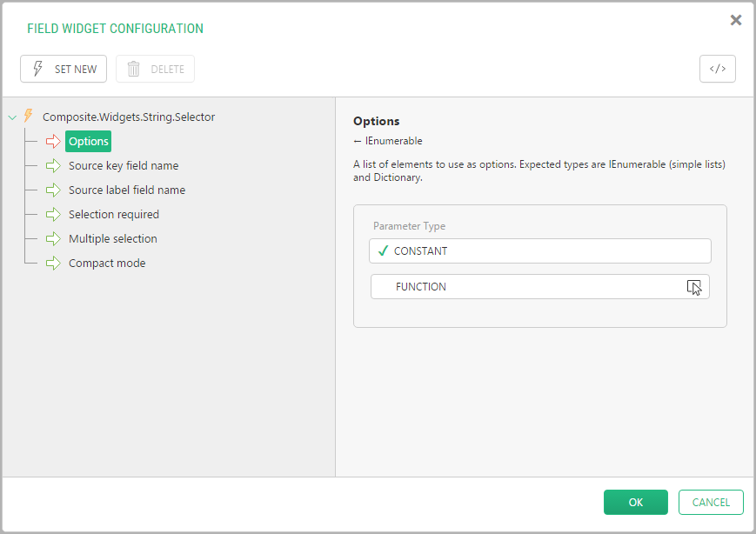Click the lightning bolt Set New icon
This screenshot has width=756, height=534.
tap(37, 69)
